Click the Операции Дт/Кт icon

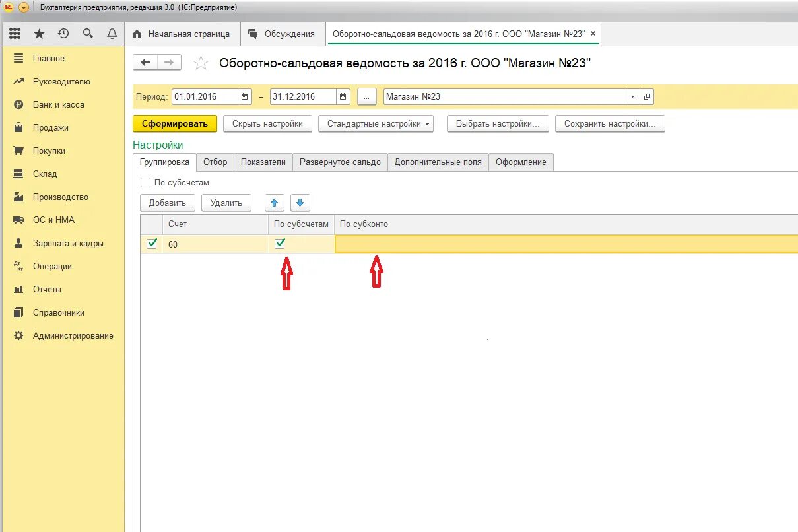18,266
